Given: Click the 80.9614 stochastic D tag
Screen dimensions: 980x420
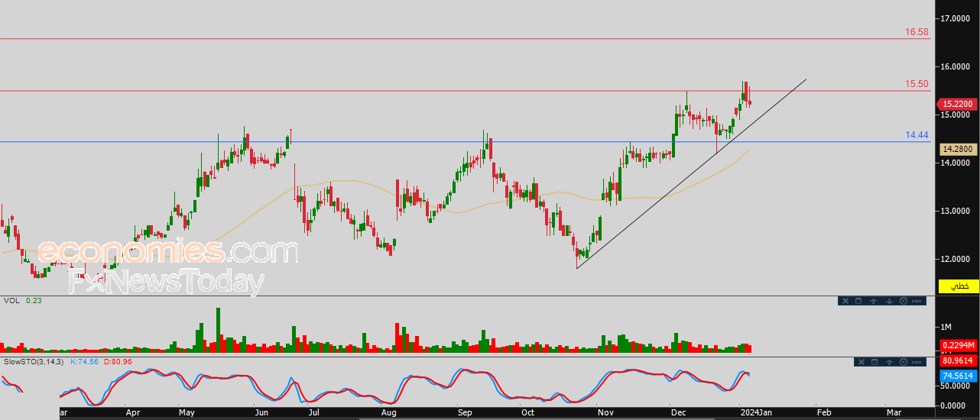Looking at the screenshot, I should tap(958, 361).
